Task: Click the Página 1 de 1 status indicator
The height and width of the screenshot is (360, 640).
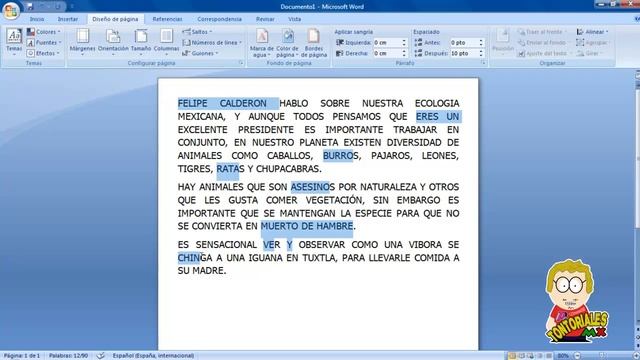Action: pyautogui.click(x=22, y=356)
